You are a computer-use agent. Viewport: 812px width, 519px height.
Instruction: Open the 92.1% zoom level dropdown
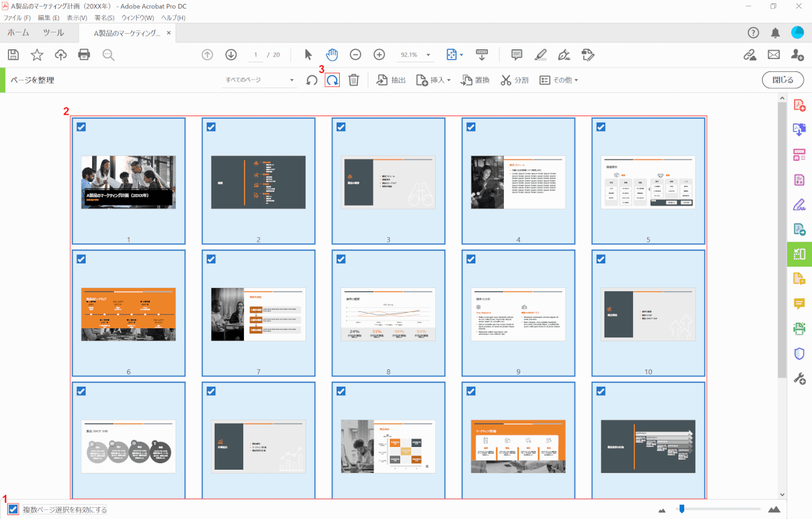tap(415, 55)
